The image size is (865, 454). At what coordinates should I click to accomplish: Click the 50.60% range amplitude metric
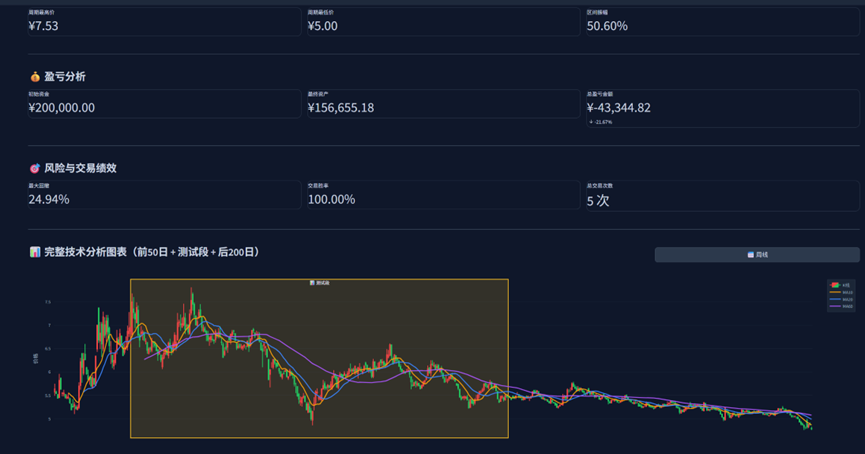click(607, 26)
